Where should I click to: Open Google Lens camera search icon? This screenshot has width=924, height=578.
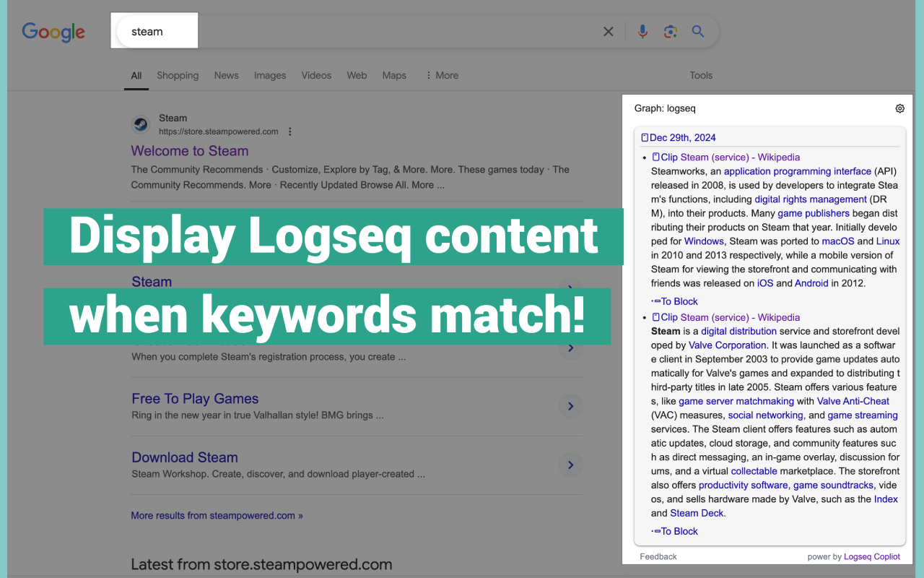click(x=670, y=31)
